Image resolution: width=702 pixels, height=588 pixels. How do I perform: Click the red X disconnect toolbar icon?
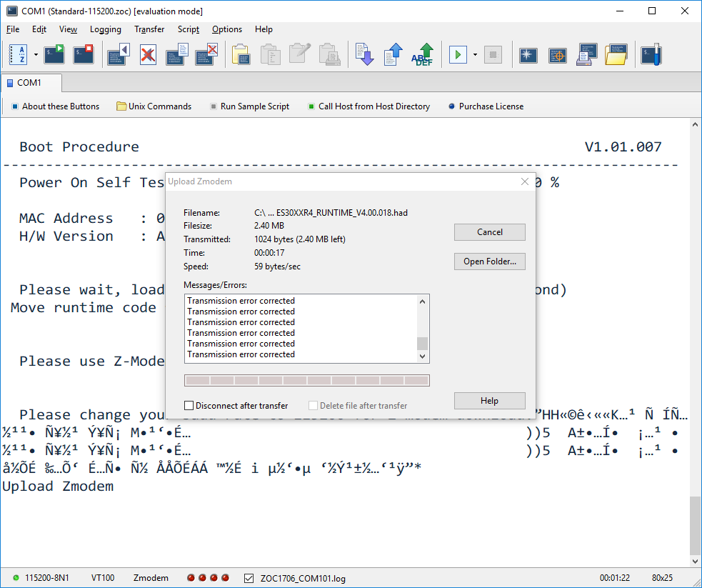[x=148, y=54]
